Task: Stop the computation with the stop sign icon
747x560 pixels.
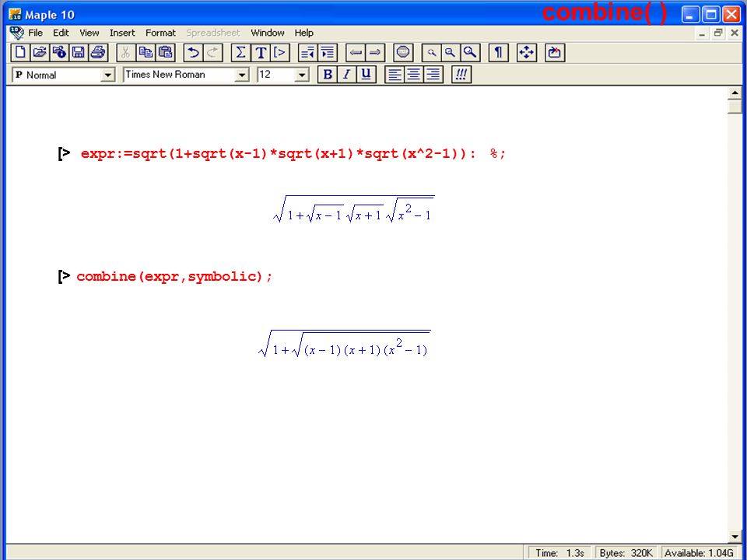Action: coord(403,52)
